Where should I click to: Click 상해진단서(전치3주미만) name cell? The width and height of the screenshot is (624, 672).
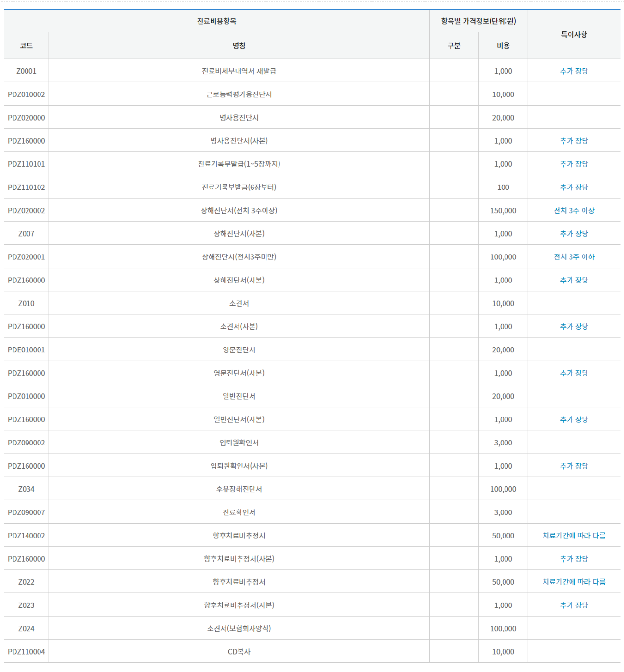click(239, 257)
